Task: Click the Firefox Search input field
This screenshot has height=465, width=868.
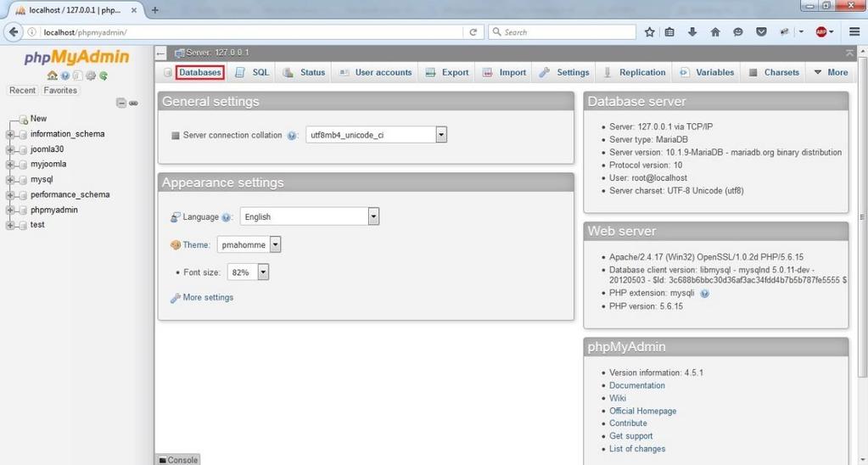Action: point(562,32)
